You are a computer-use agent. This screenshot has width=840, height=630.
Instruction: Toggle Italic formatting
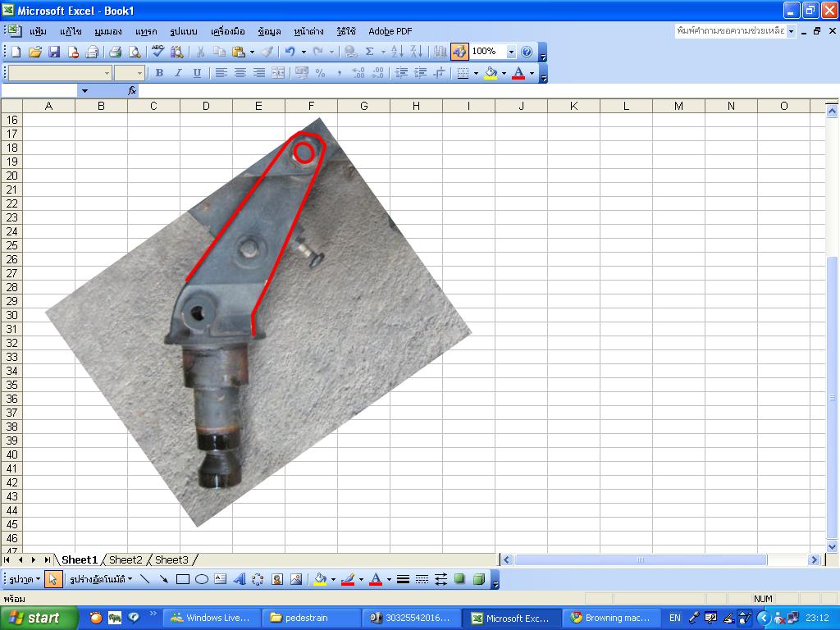pyautogui.click(x=178, y=73)
